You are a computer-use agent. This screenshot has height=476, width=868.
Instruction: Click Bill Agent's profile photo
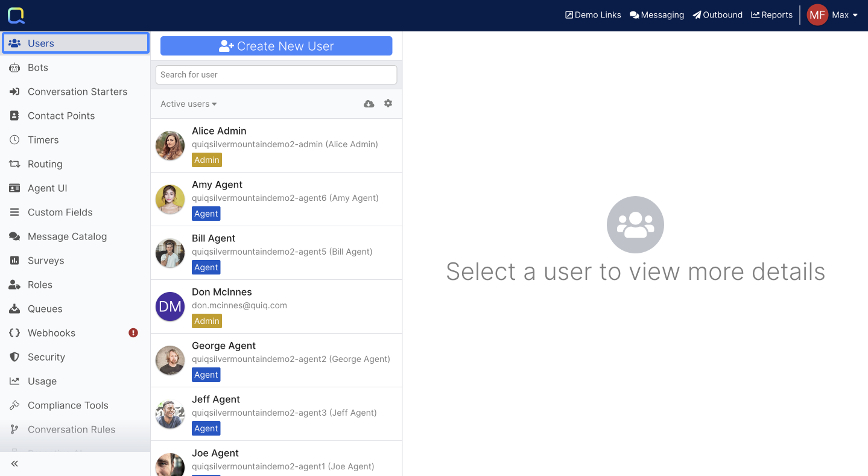[170, 253]
